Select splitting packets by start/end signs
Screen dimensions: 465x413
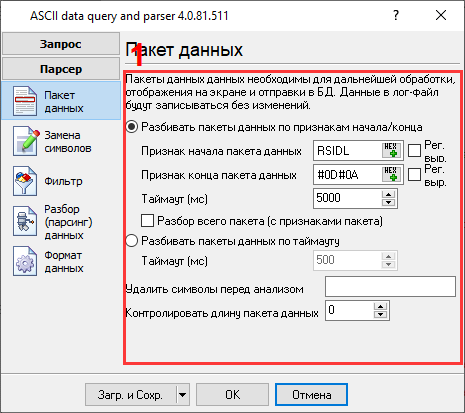132,127
